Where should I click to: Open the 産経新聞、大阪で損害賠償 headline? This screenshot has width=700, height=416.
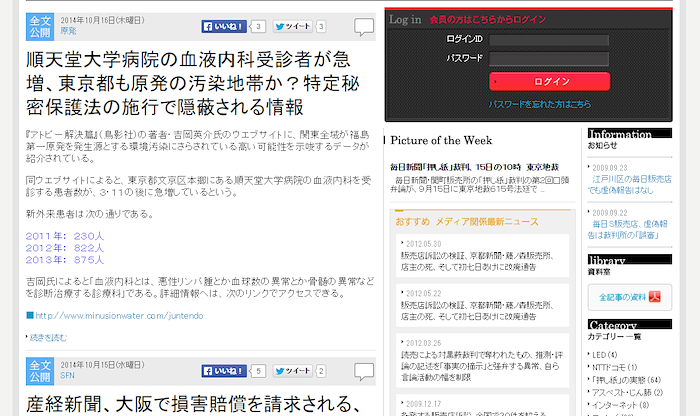pyautogui.click(x=193, y=404)
